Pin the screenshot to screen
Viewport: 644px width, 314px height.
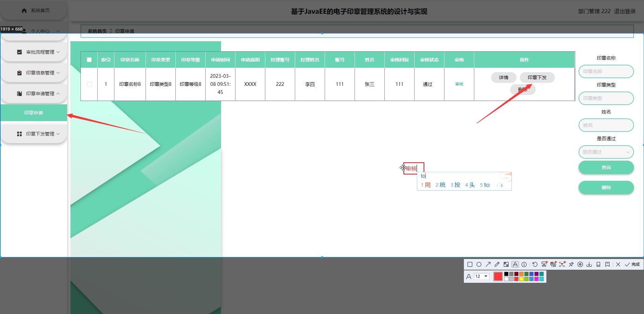pyautogui.click(x=571, y=264)
